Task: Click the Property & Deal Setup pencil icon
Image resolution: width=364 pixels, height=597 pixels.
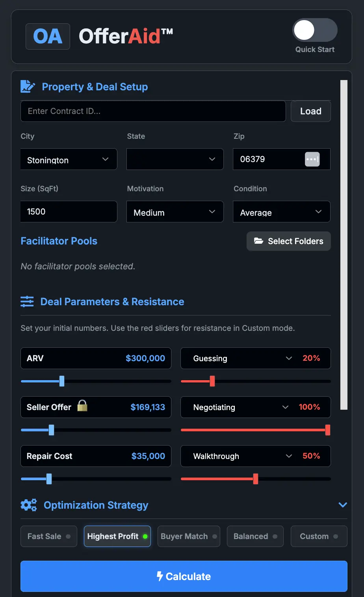Action: click(27, 86)
